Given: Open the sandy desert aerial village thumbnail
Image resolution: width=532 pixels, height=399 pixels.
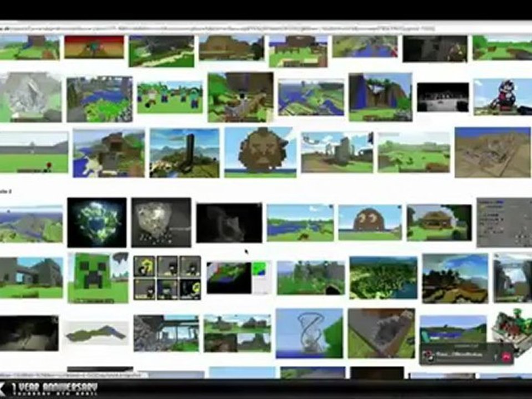Looking at the screenshot, I should (493, 152).
